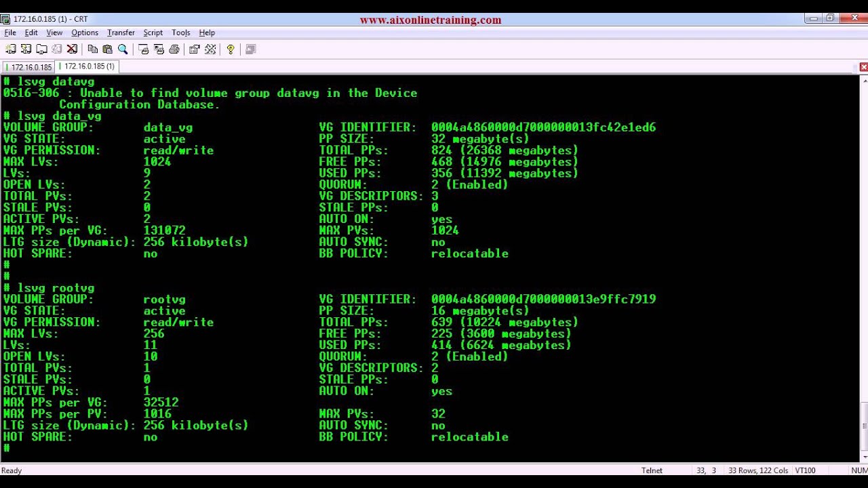Click '356 (11392 megabytes)' USED PPs value

(x=505, y=174)
